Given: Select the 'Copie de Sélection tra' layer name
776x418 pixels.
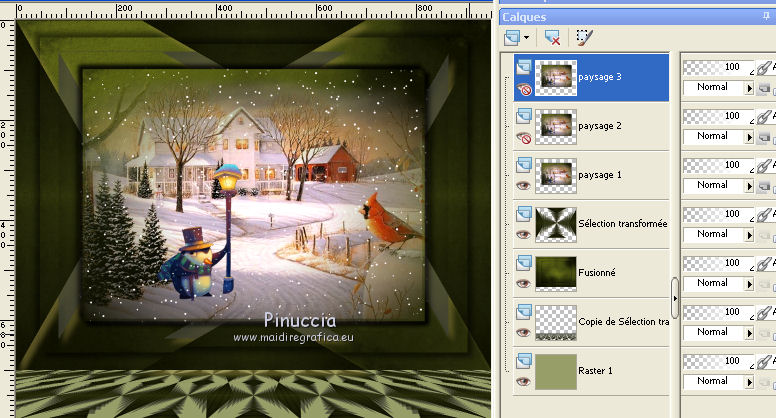Looking at the screenshot, I should click(x=624, y=322).
